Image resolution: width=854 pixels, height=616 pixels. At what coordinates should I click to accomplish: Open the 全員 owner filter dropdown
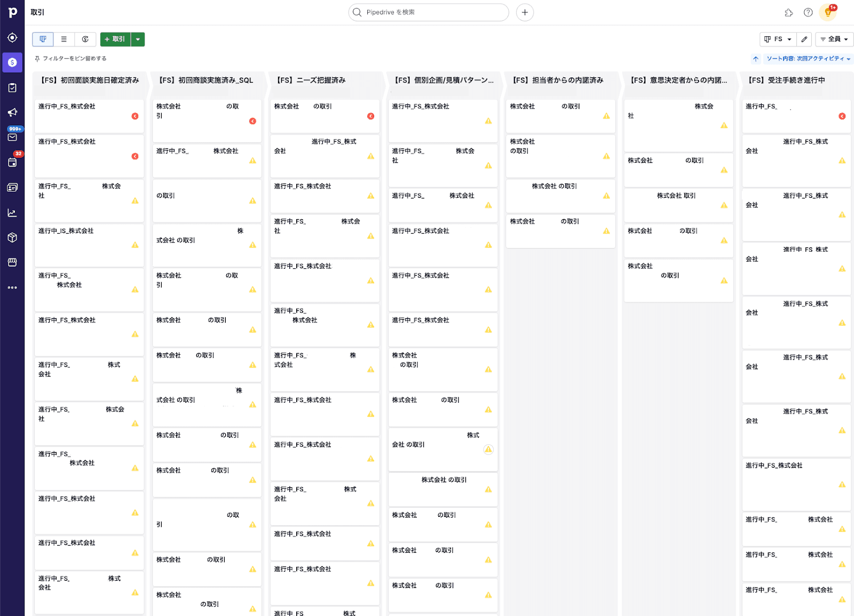click(x=834, y=39)
